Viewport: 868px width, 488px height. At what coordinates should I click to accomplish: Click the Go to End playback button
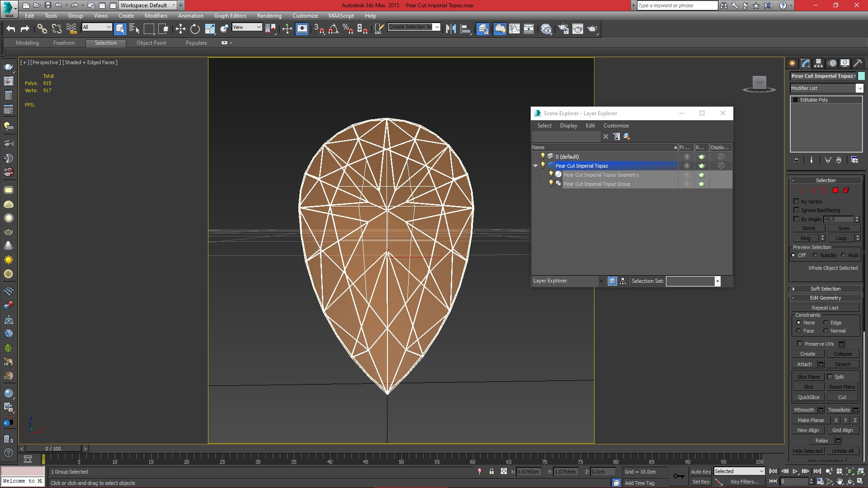tap(817, 471)
